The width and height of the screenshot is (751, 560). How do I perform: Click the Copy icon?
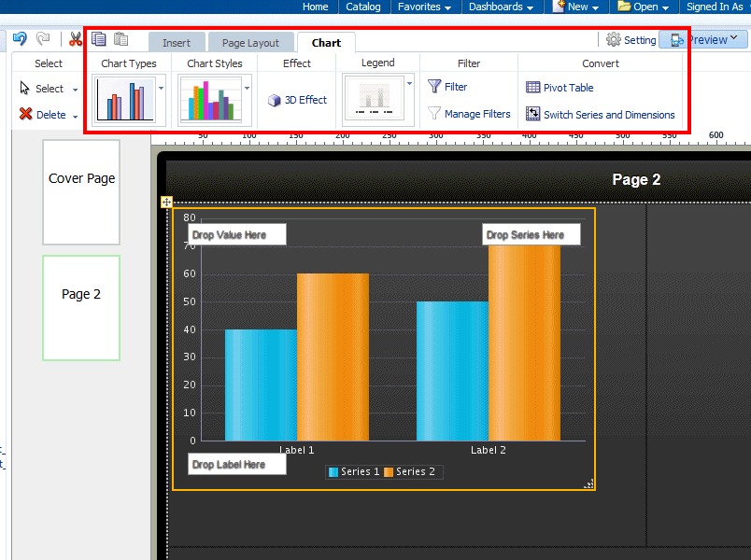pos(99,39)
